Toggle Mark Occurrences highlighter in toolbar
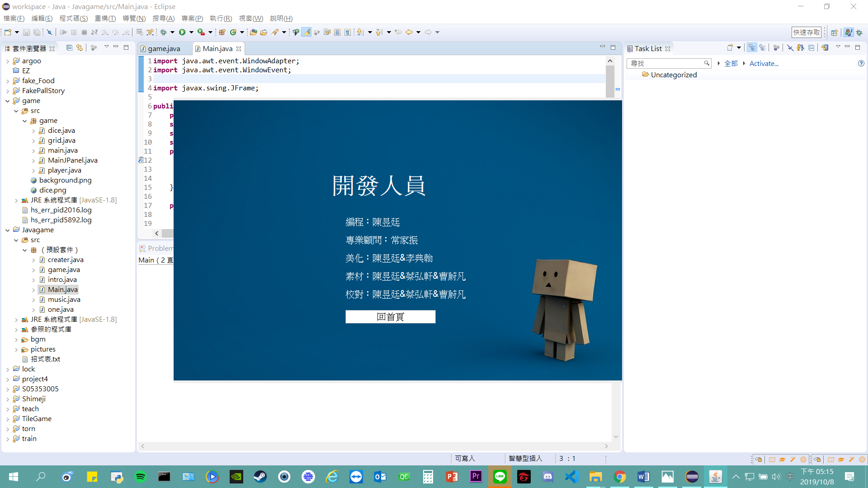The image size is (868, 488). (x=307, y=32)
